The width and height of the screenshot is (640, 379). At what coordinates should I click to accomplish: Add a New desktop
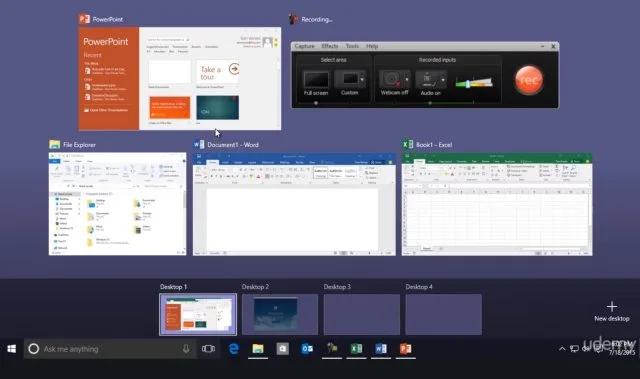(x=611, y=311)
